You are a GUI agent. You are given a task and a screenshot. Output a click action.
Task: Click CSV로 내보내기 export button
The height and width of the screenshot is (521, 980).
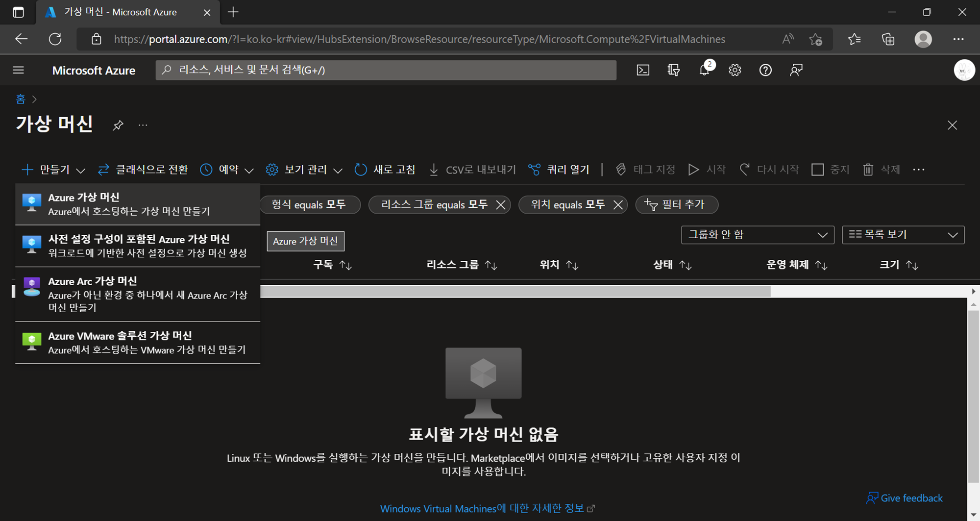472,170
